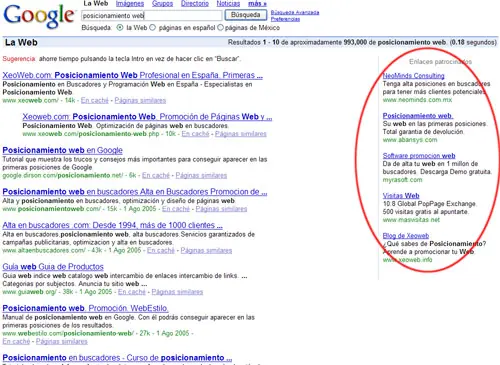This screenshot has height=365, width=500.
Task: Open the 'más »' menu link
Action: tap(257, 4)
